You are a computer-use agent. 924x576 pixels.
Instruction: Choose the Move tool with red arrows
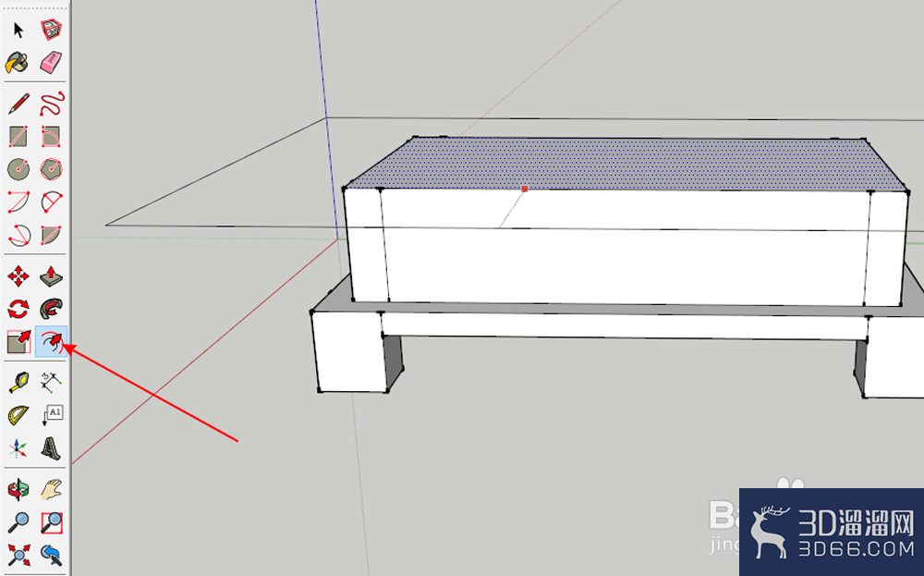(18, 276)
